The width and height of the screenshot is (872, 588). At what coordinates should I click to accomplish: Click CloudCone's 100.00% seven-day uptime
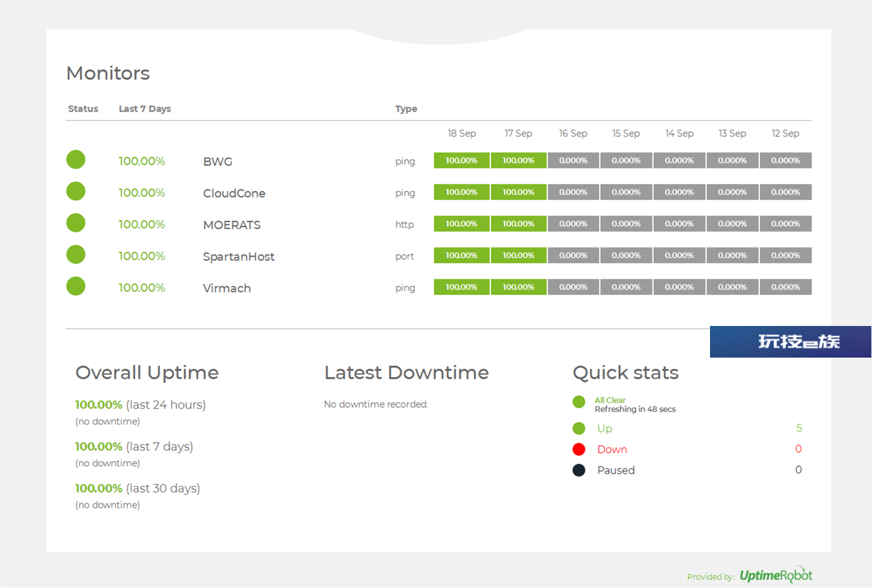click(x=142, y=193)
